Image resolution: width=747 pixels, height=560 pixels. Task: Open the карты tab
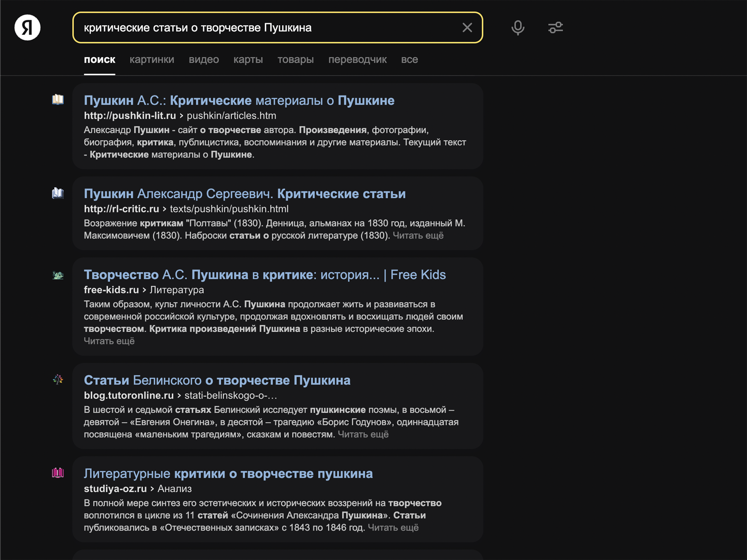click(x=248, y=60)
